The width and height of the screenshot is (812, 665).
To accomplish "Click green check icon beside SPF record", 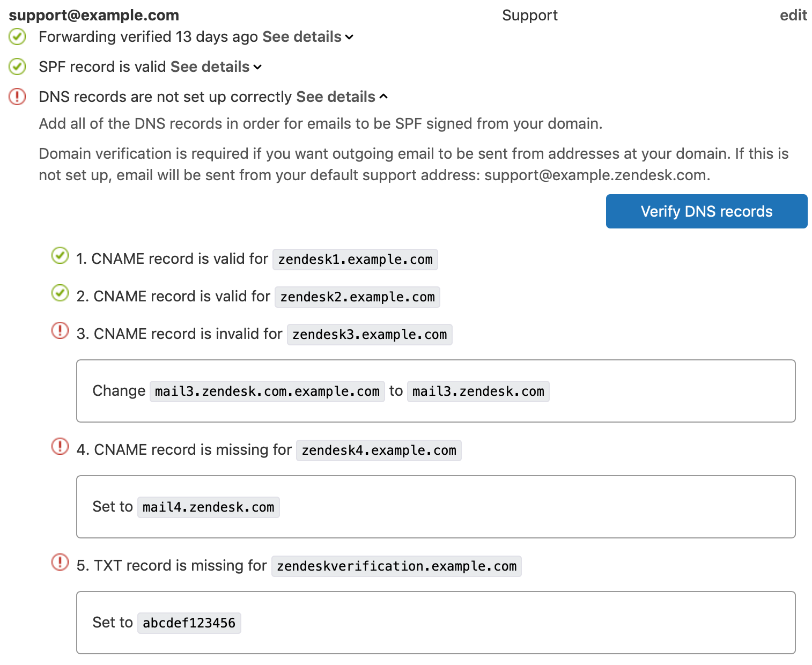I will point(17,67).
